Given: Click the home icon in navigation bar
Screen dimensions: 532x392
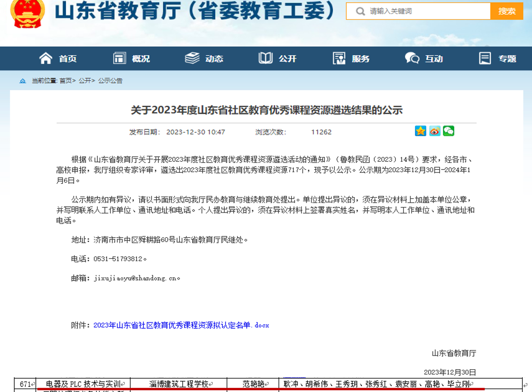Looking at the screenshot, I should (46, 58).
